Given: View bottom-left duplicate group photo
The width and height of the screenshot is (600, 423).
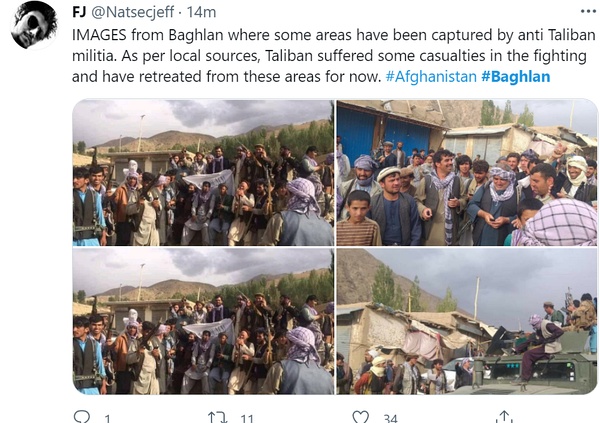Looking at the screenshot, I should click(x=203, y=321).
